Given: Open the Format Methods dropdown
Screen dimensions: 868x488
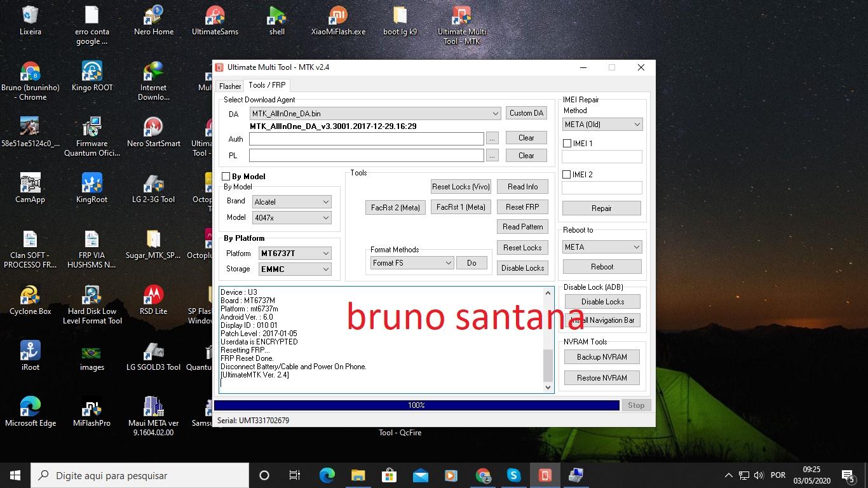Looking at the screenshot, I should coord(412,263).
